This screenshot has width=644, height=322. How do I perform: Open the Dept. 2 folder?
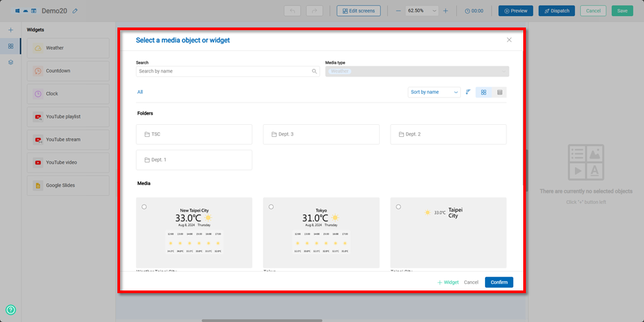(448, 134)
